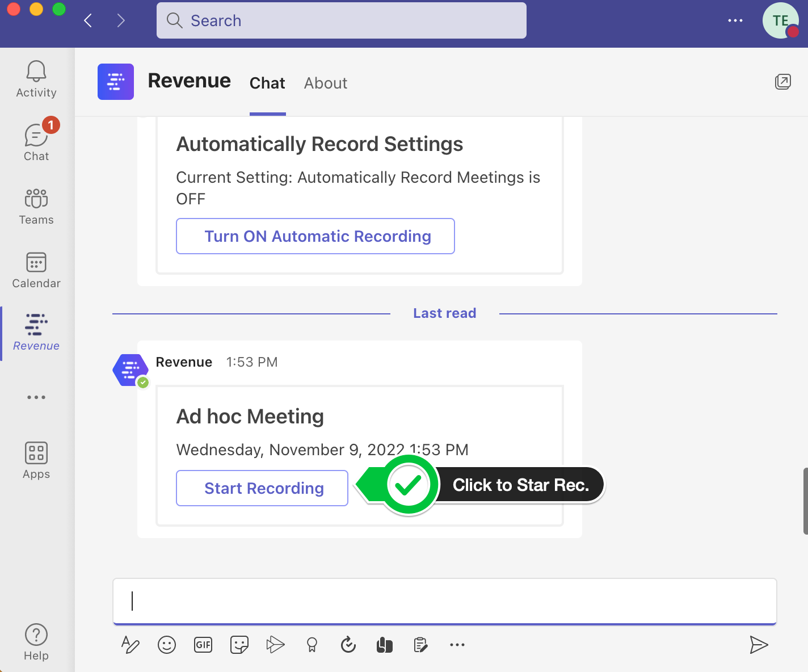Insert a GIF using GIF icon

point(203,645)
